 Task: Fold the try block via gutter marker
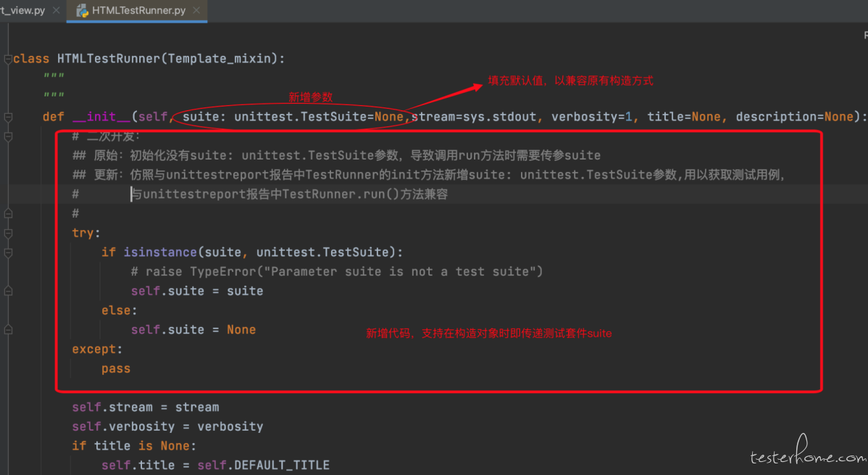pos(8,234)
